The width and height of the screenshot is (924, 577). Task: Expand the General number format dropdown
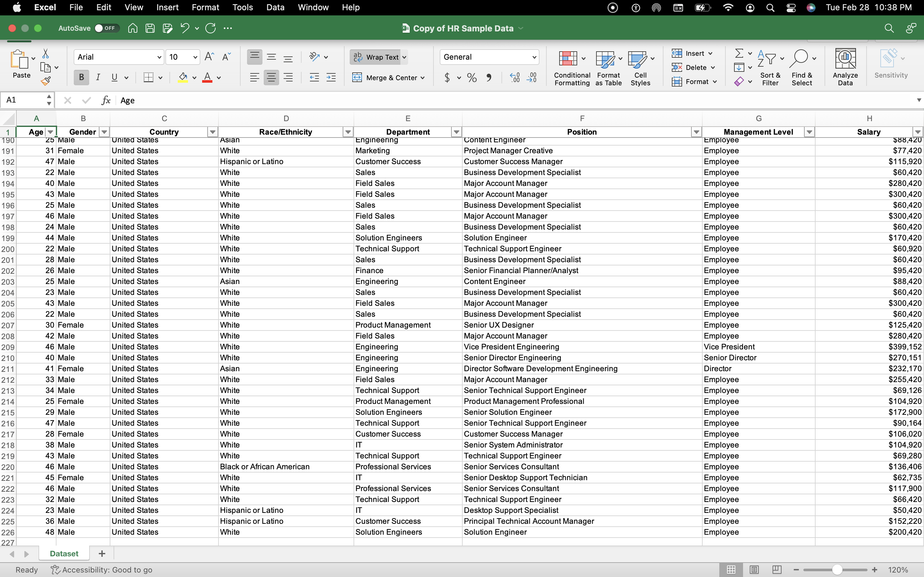pos(534,57)
